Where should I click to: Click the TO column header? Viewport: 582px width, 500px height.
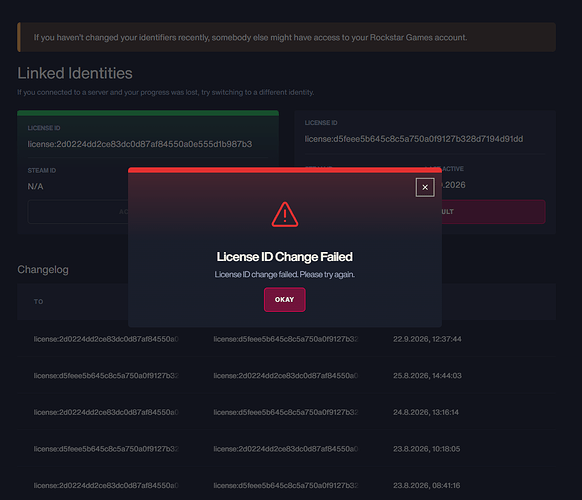[38, 301]
